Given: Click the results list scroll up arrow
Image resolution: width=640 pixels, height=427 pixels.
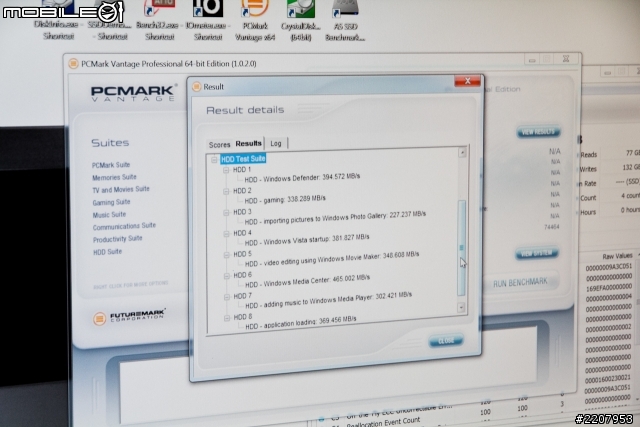Looking at the screenshot, I should pyautogui.click(x=462, y=153).
